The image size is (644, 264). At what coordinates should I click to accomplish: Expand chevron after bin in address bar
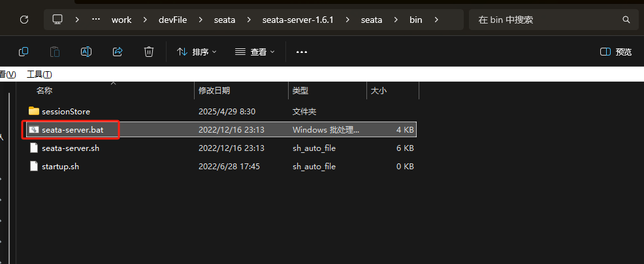(x=436, y=20)
